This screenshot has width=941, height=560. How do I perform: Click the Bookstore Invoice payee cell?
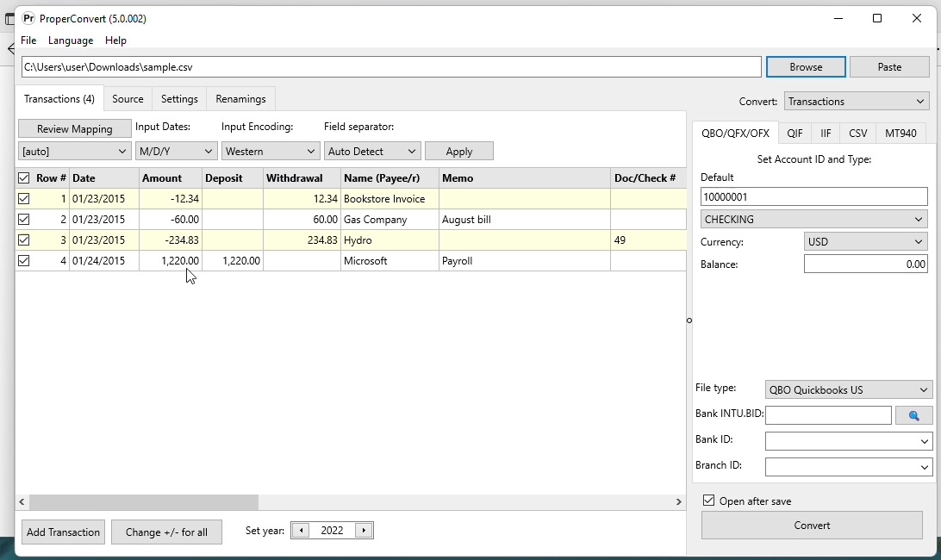coord(389,199)
